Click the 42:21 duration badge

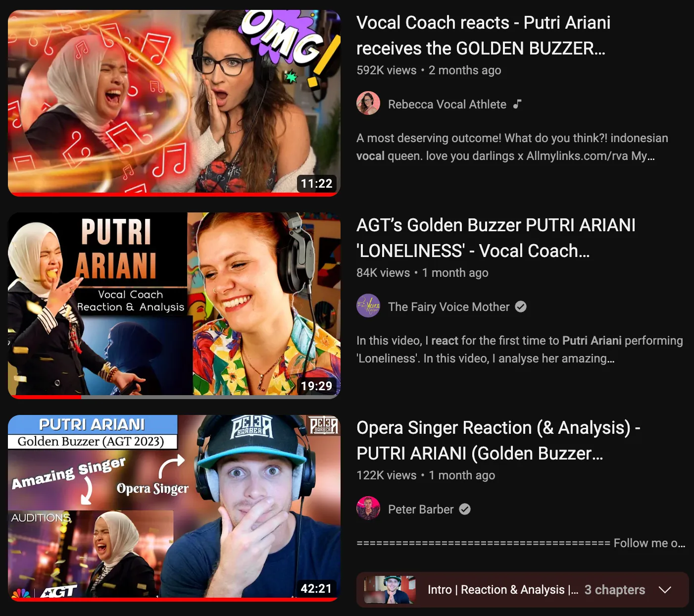click(x=316, y=589)
